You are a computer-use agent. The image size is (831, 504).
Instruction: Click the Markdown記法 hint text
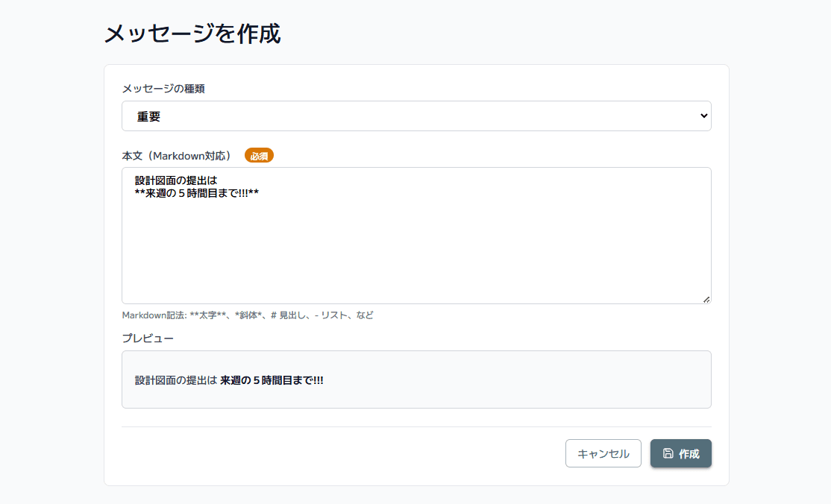tap(248, 315)
